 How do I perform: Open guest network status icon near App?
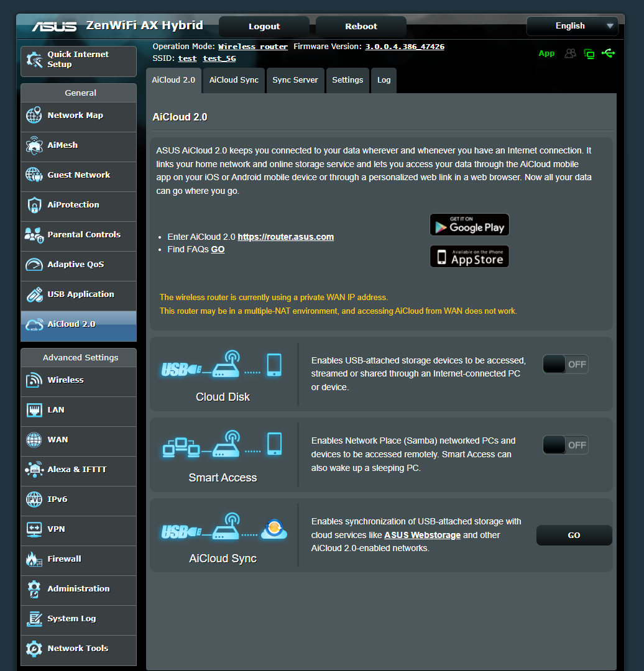point(570,53)
